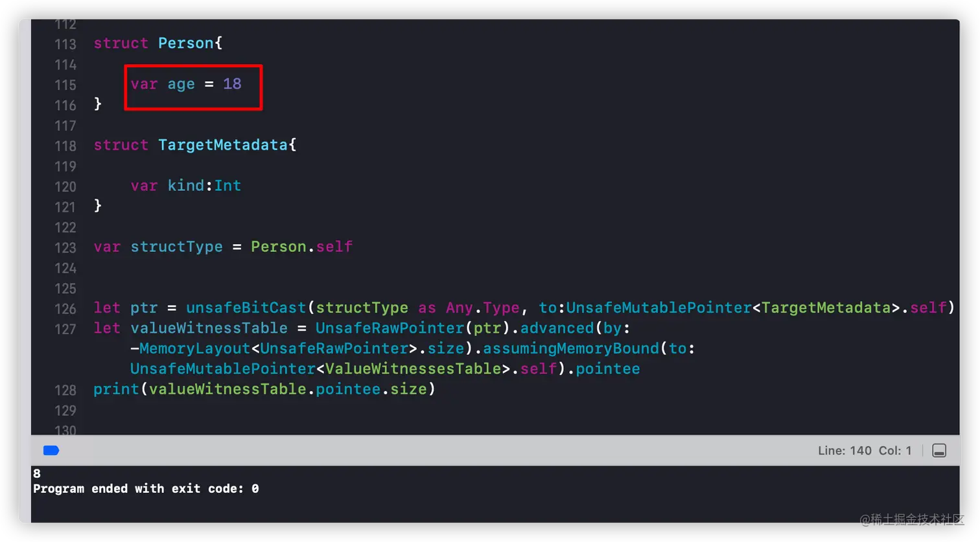
Task: Toggle breakpoints with the blue indicator
Action: click(51, 451)
